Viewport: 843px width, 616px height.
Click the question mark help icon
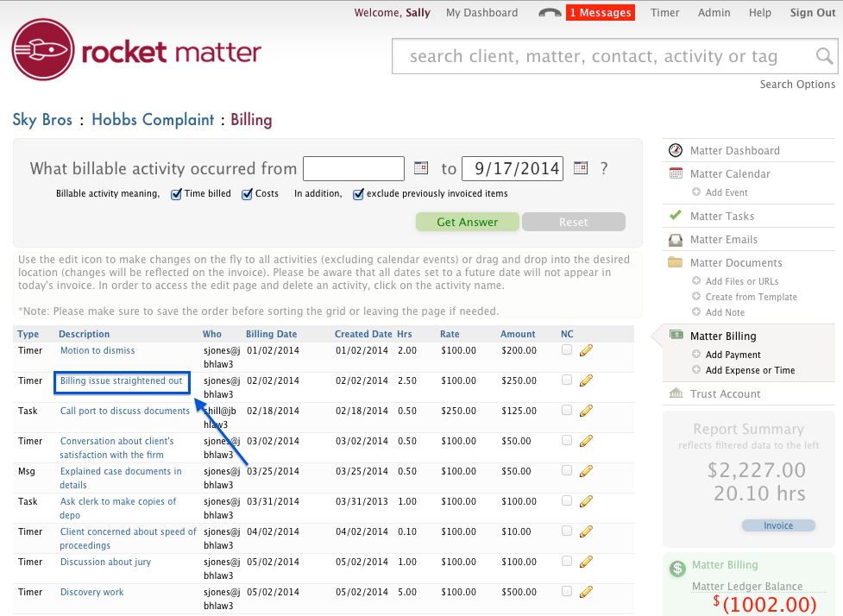(604, 169)
